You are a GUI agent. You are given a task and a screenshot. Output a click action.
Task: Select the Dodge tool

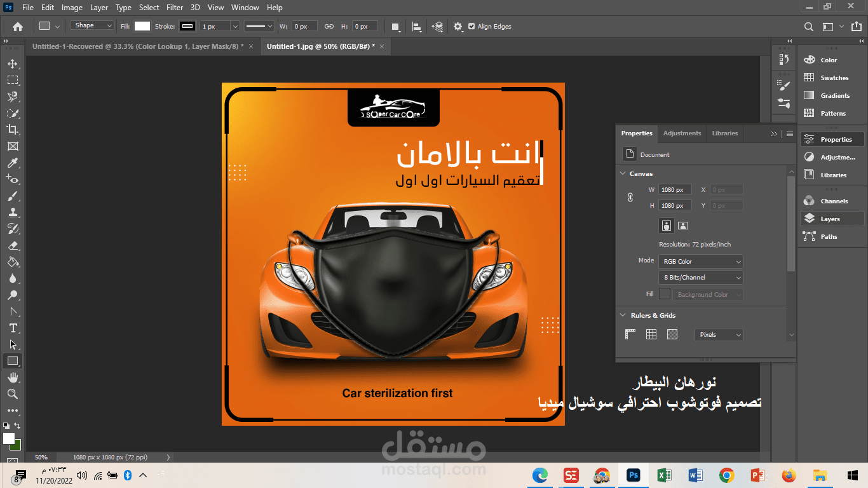pyautogui.click(x=12, y=295)
